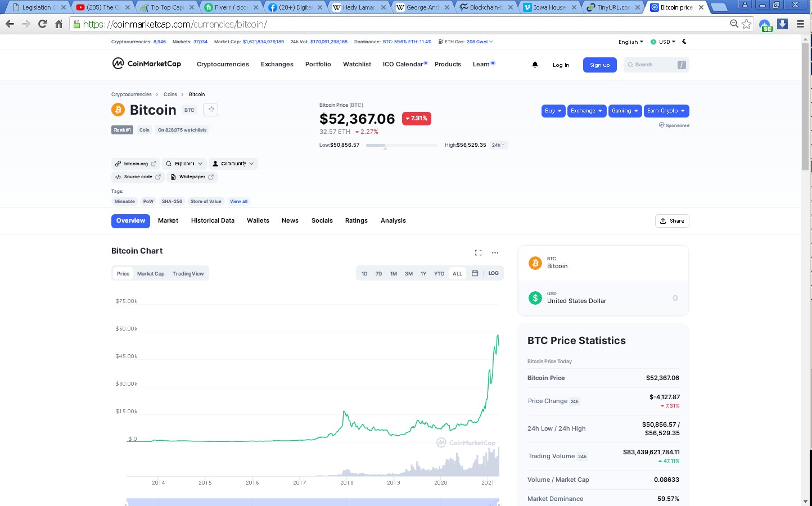Screen dimensions: 812x506
Task: Open the Whitepaper link
Action: pyautogui.click(x=192, y=177)
